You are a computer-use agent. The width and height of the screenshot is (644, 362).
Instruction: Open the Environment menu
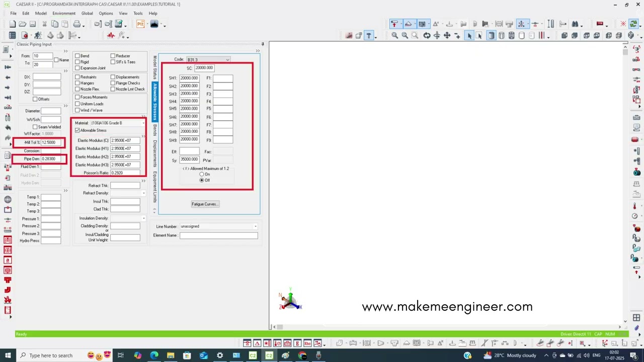click(x=64, y=13)
